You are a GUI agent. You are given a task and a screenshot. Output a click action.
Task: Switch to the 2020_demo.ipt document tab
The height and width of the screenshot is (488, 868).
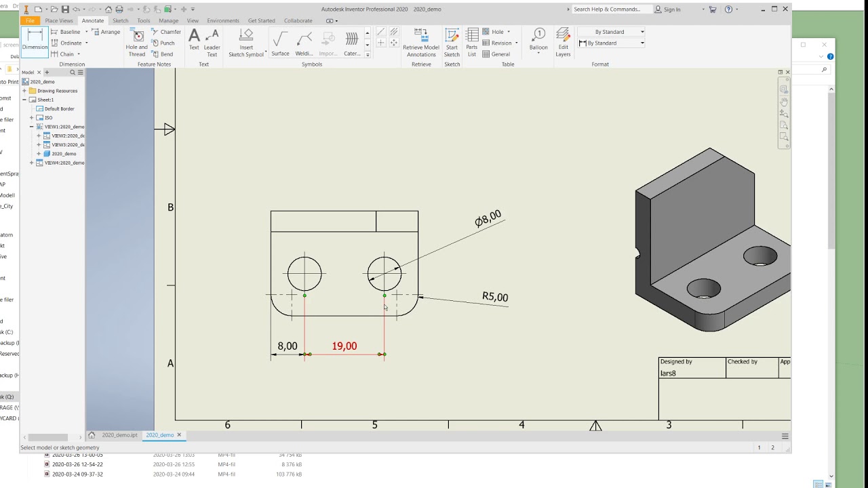tap(119, 435)
